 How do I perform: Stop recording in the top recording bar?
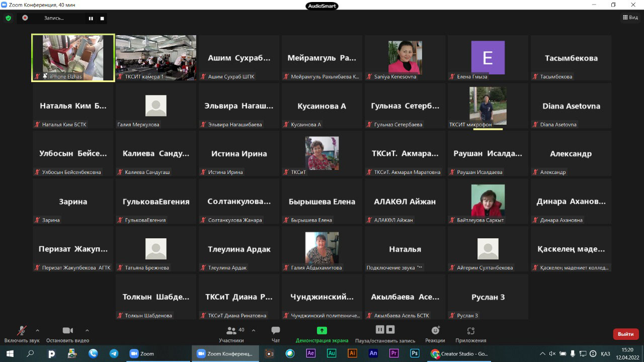[x=102, y=18]
